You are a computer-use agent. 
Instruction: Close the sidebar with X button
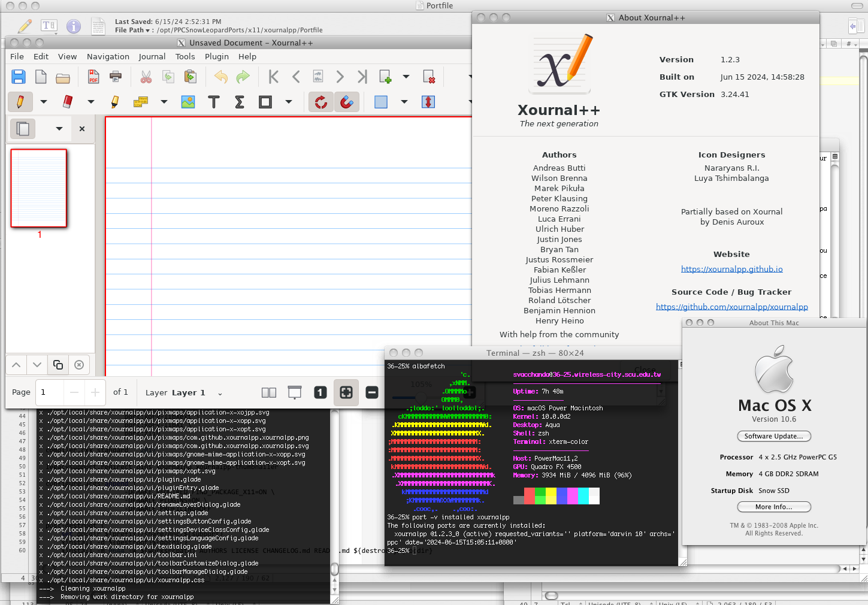pyautogui.click(x=82, y=129)
